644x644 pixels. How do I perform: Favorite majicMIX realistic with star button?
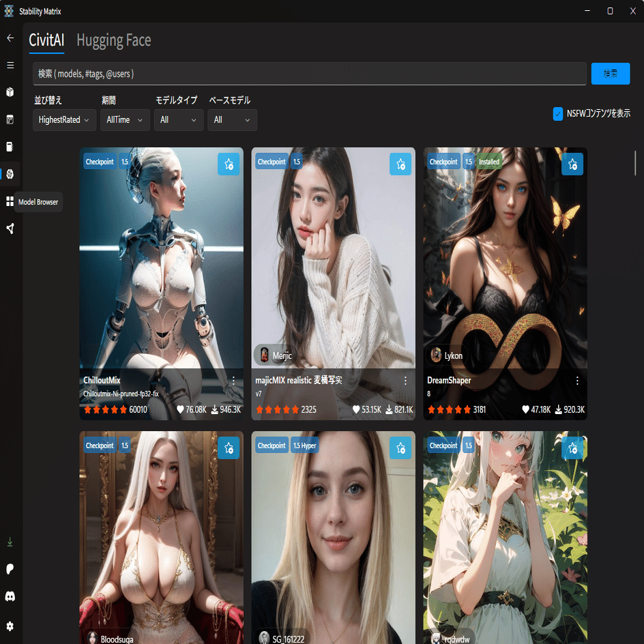point(400,164)
